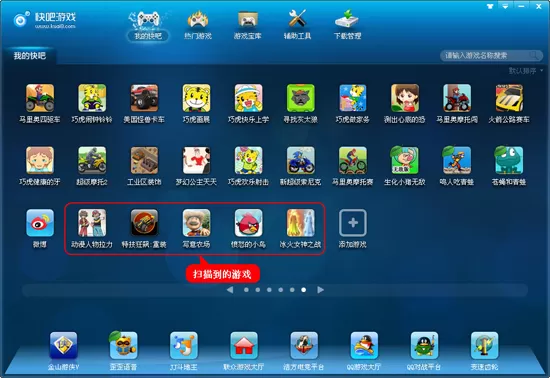Open the 马里奥摩托闯 Mario motorbike game

click(x=457, y=98)
